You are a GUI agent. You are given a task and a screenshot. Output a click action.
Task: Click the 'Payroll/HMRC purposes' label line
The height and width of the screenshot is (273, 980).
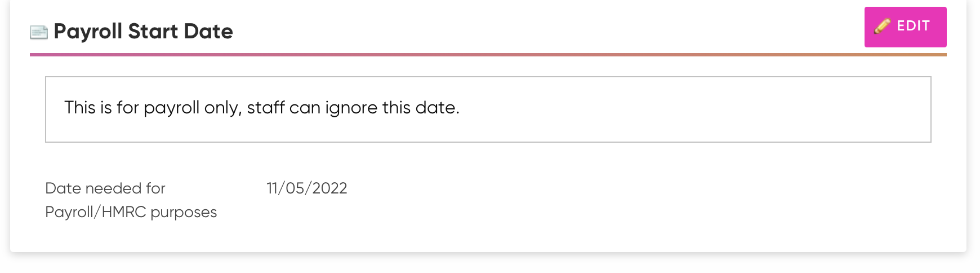[x=131, y=212]
